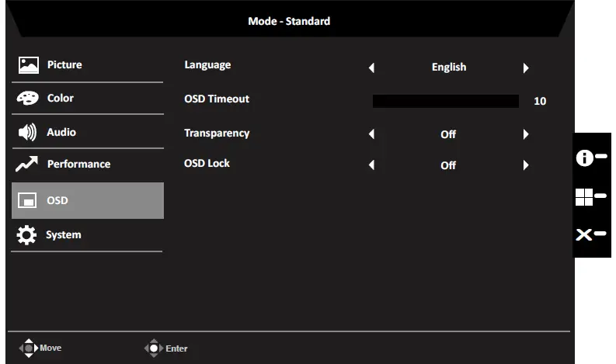Click the Move navigation joystick icon
Viewport: 616px width, 364px height.
tap(29, 348)
